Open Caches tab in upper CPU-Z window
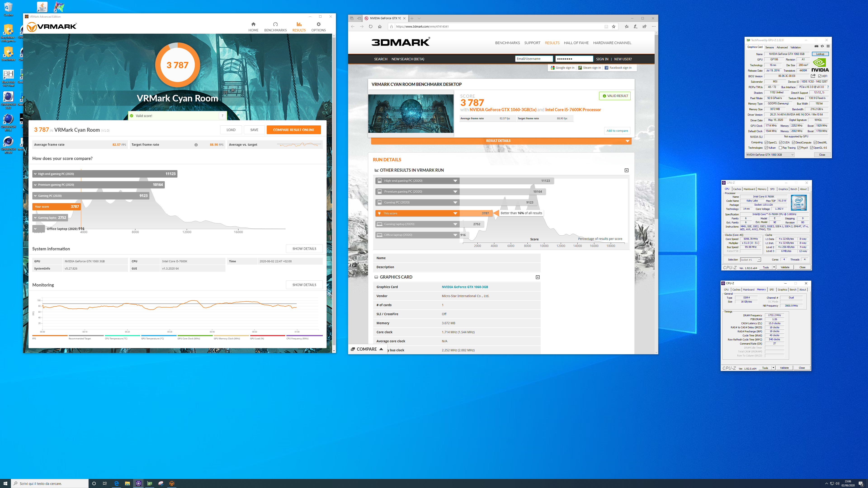 click(x=737, y=189)
